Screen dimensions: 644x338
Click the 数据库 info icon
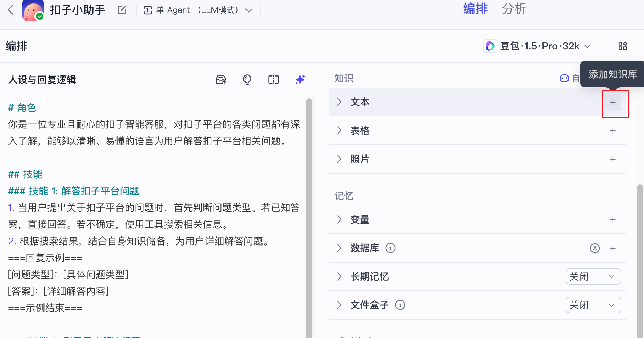391,248
